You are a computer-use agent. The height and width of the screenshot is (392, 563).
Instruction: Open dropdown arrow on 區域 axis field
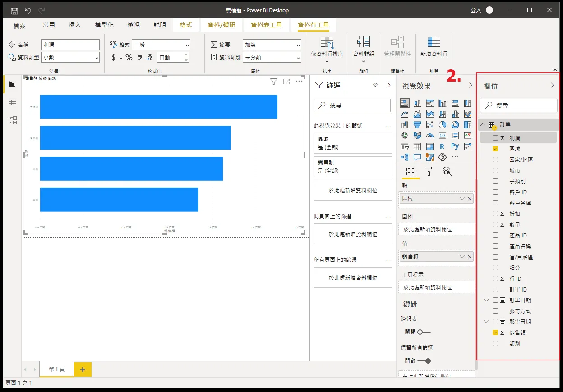click(x=462, y=199)
